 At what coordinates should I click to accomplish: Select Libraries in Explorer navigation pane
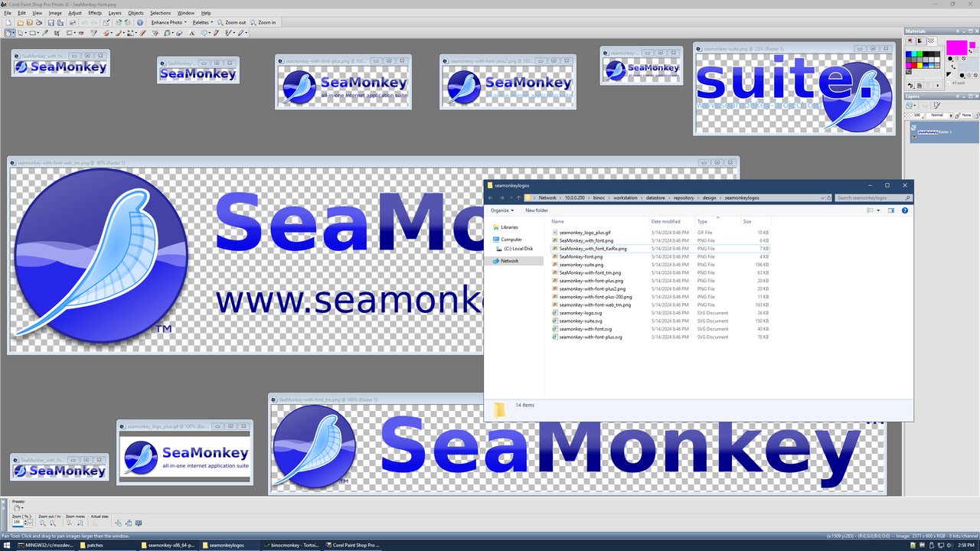pos(509,227)
